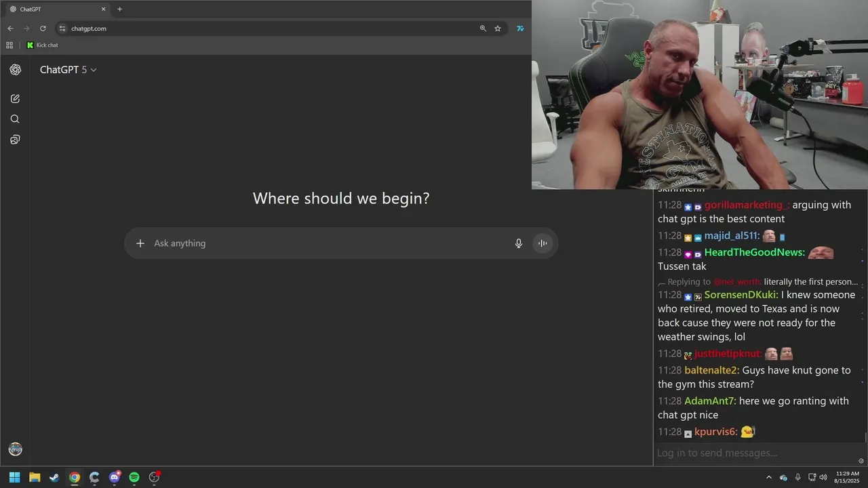Open Google Chrome from the taskbar
Viewport: 868px width, 488px height.
pyautogui.click(x=75, y=477)
